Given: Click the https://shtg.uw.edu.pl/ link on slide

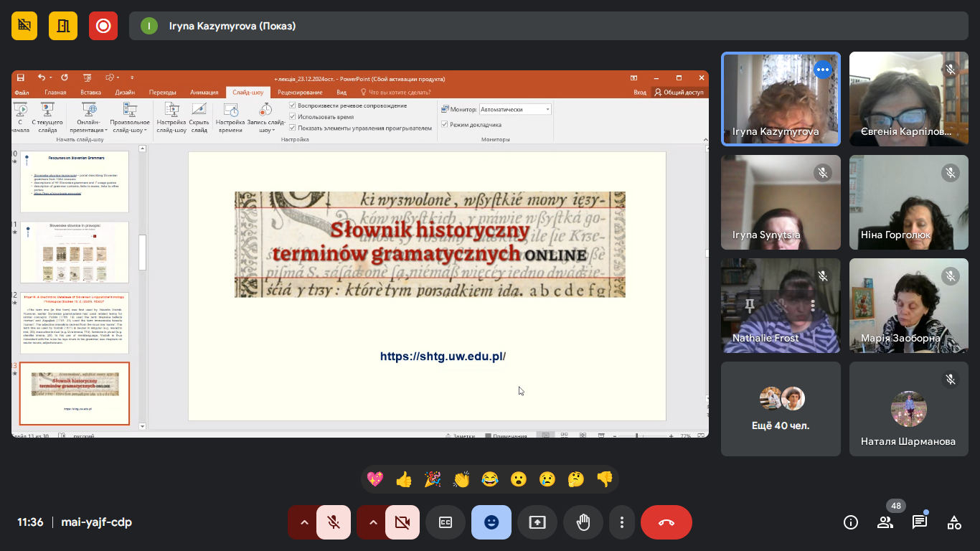Looking at the screenshot, I should pos(443,356).
